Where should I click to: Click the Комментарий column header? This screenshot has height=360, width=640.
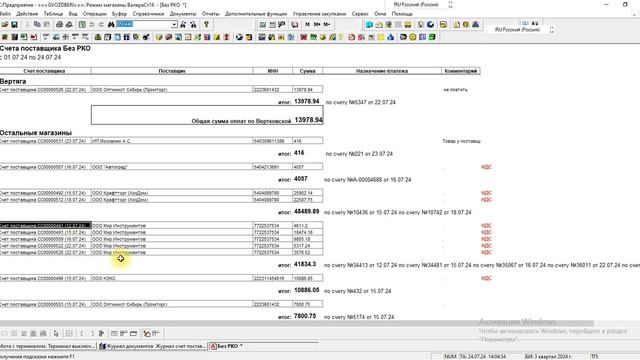(460, 71)
